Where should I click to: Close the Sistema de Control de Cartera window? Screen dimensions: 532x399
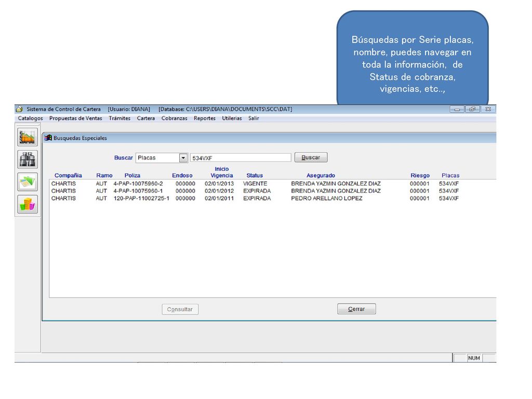pyautogui.click(x=488, y=109)
